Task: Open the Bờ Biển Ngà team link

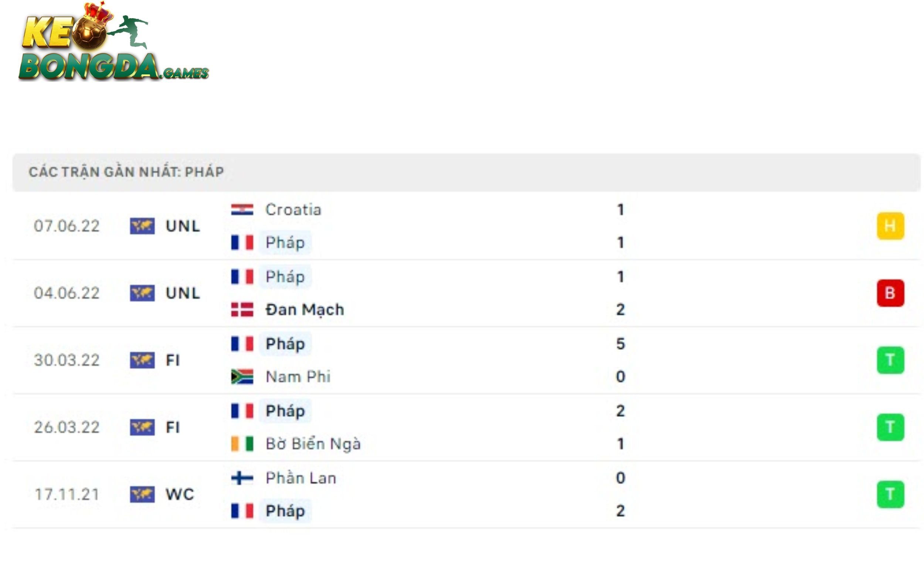Action: 313,444
